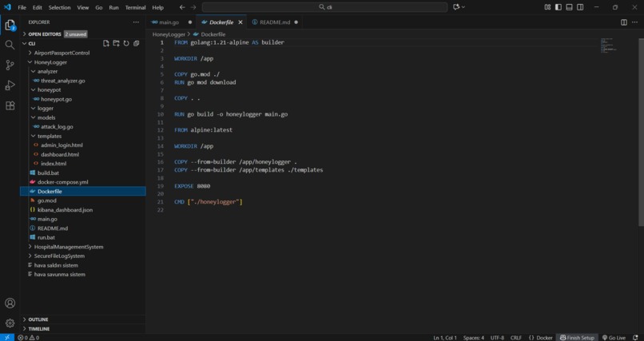Viewport: 644px width, 341px height.
Task: Open the Explorer view in activity bar
Action: pyautogui.click(x=10, y=26)
